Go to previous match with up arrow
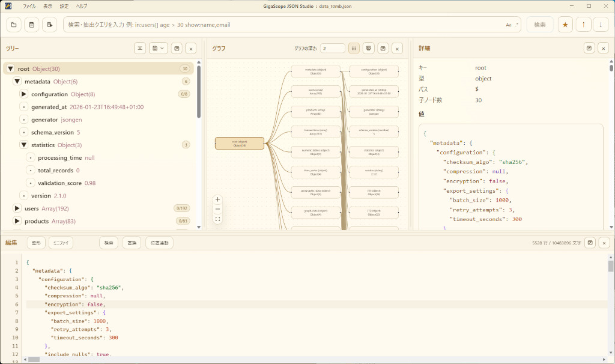This screenshot has height=364, width=615. 583,25
